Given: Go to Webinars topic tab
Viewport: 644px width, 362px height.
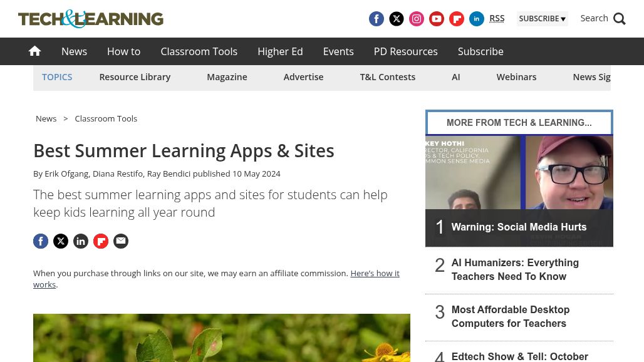Looking at the screenshot, I should click(516, 77).
